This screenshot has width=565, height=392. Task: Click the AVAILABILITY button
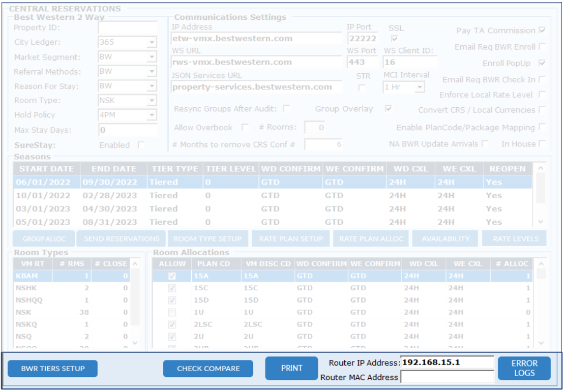point(445,238)
